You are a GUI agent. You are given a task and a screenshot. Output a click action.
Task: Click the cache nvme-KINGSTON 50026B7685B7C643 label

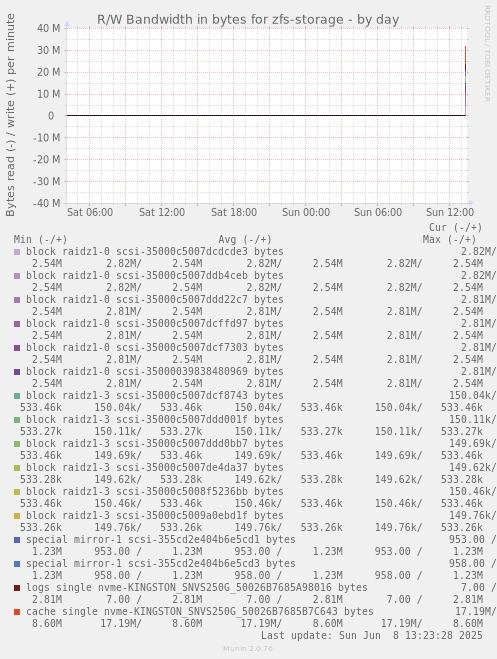pos(200,611)
